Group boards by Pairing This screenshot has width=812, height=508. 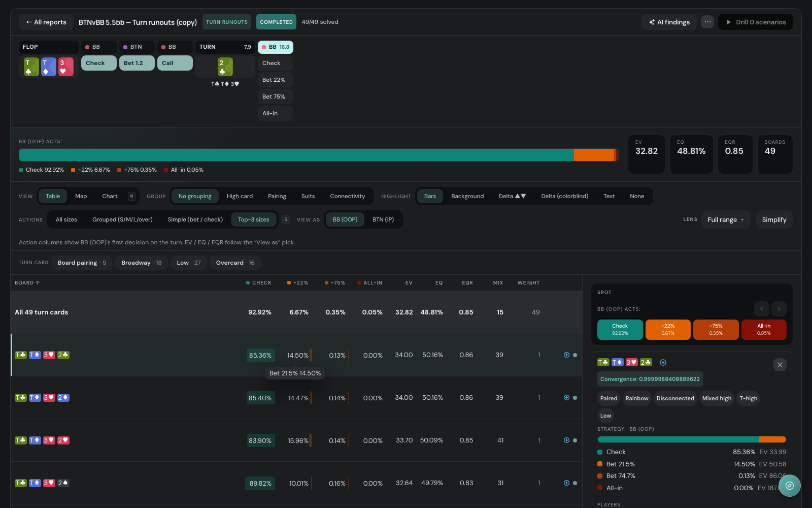tap(277, 196)
